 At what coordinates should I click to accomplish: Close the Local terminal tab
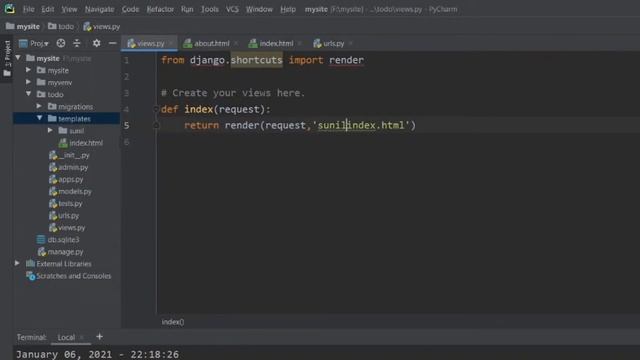tap(82, 337)
